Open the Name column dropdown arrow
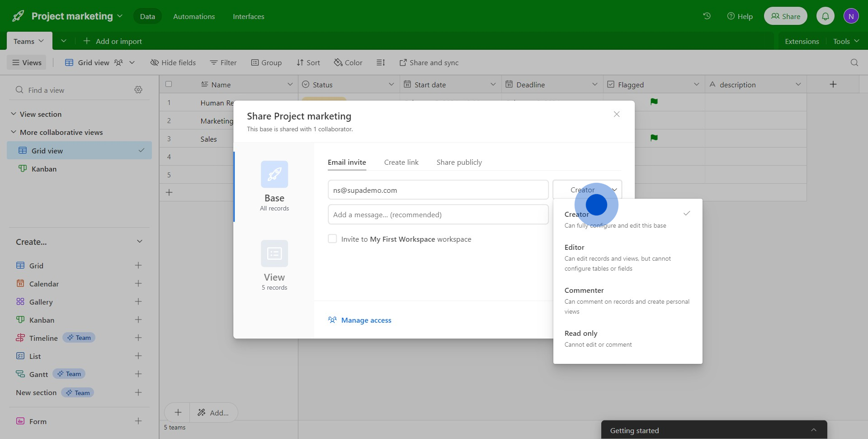This screenshot has width=868, height=439. [x=290, y=85]
